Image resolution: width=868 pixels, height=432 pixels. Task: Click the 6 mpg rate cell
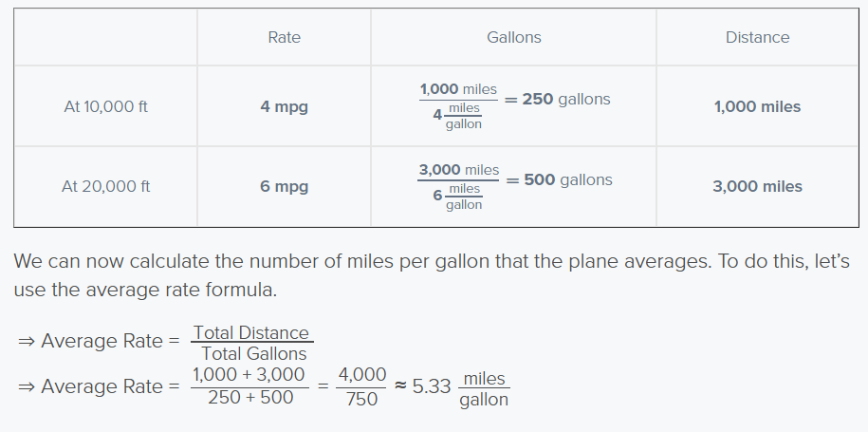point(284,186)
